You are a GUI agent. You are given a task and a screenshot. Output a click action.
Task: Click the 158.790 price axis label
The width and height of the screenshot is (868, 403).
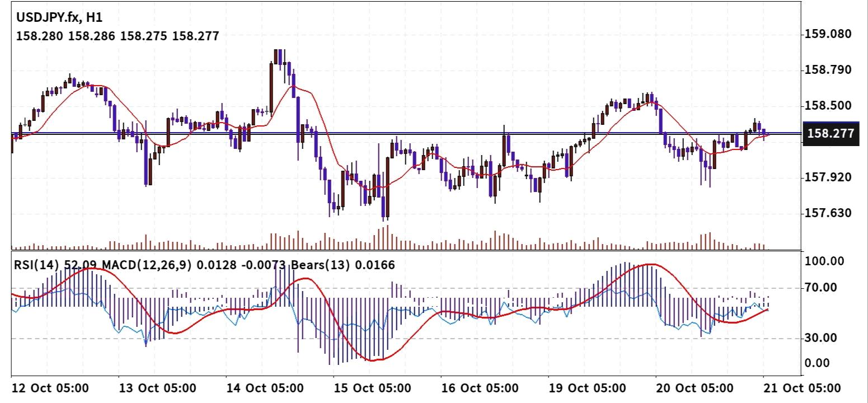coord(828,70)
